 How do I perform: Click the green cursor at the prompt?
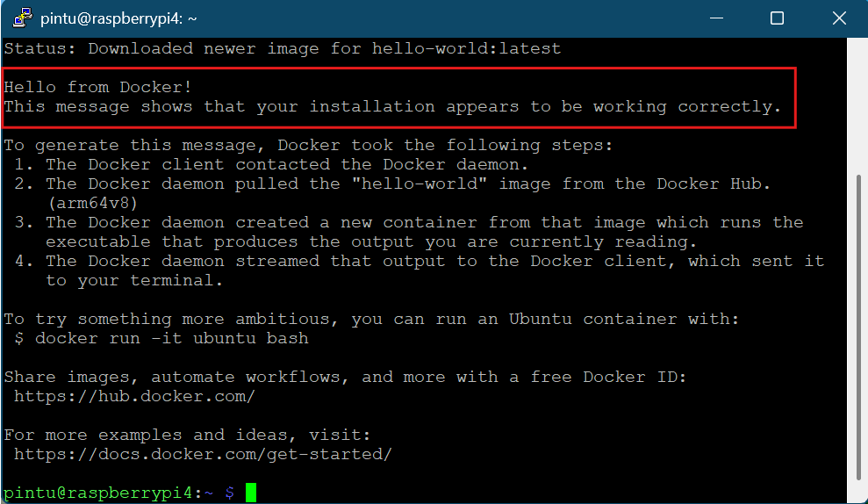[251, 493]
